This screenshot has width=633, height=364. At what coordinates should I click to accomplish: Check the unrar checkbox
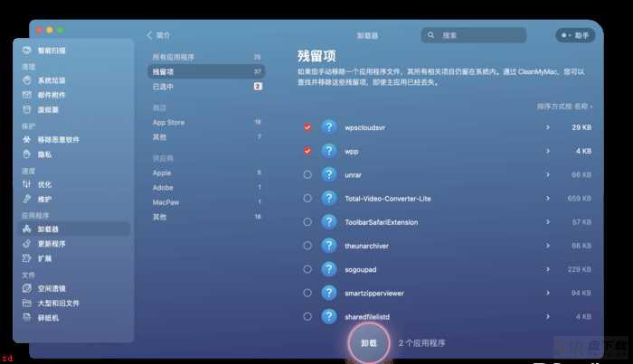[x=307, y=174]
